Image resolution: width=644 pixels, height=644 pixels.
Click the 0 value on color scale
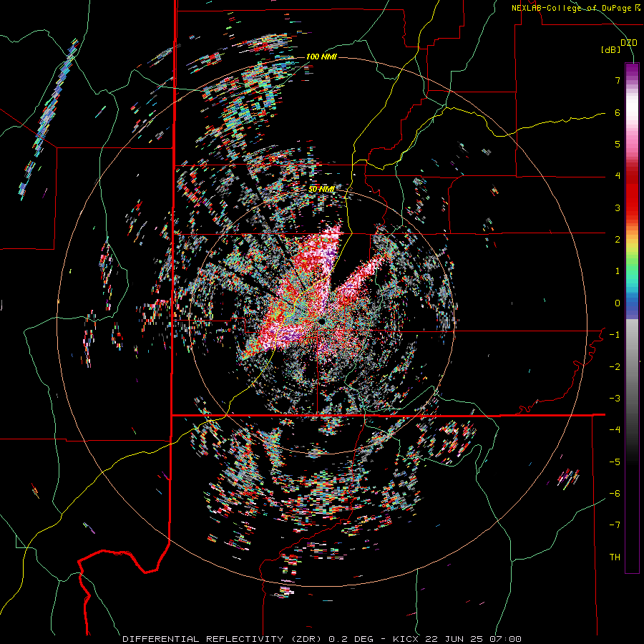618,303
